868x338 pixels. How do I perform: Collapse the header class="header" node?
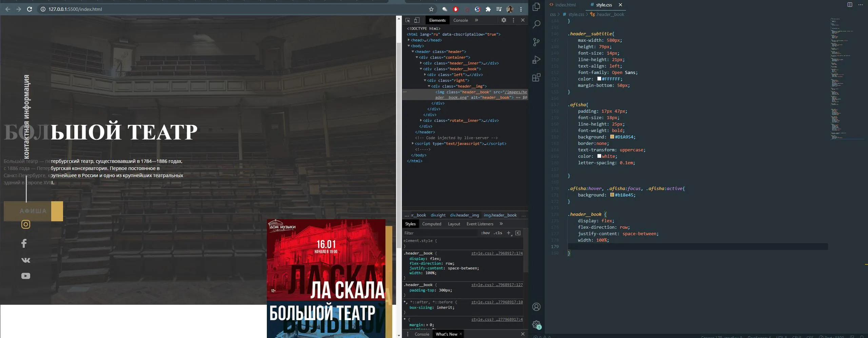click(x=413, y=52)
